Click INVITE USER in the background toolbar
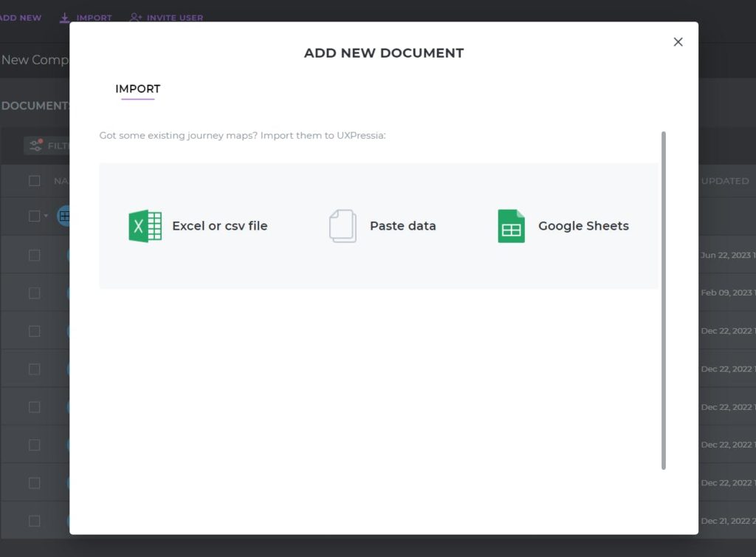756x557 pixels. [x=175, y=18]
